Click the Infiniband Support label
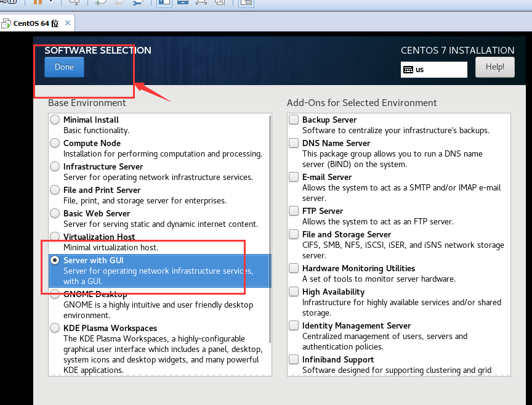 tap(338, 360)
